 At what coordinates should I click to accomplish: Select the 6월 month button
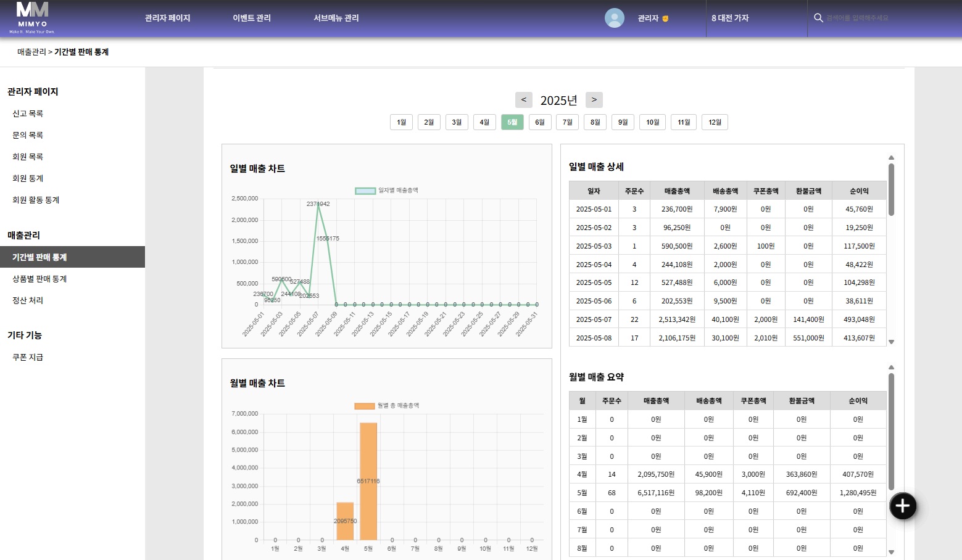click(540, 122)
